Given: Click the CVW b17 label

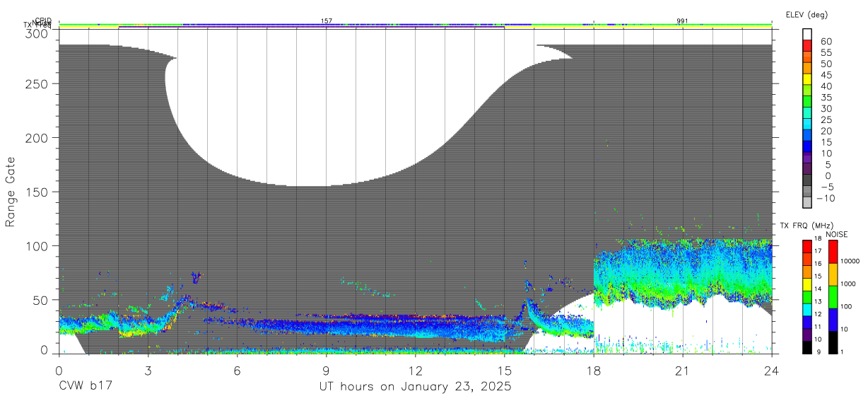Looking at the screenshot, I should coord(86,387).
